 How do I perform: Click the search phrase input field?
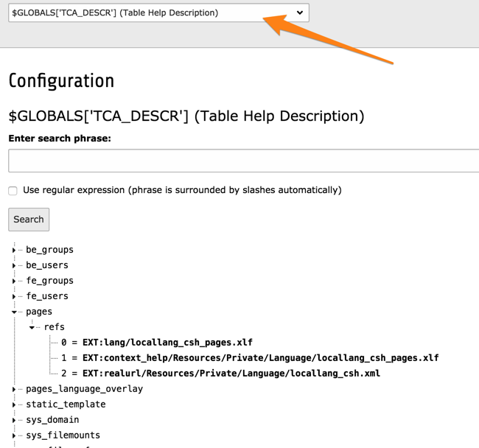pyautogui.click(x=243, y=161)
